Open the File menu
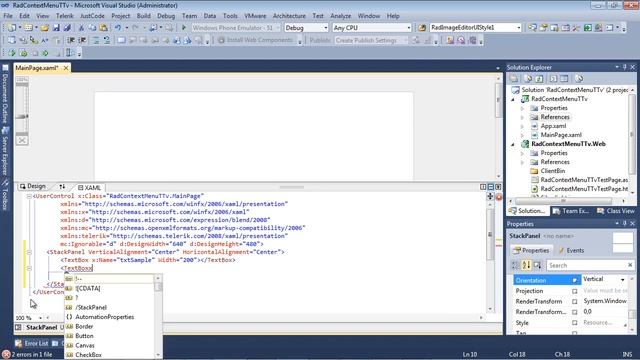The width and height of the screenshot is (640, 360). pyautogui.click(x=8, y=16)
